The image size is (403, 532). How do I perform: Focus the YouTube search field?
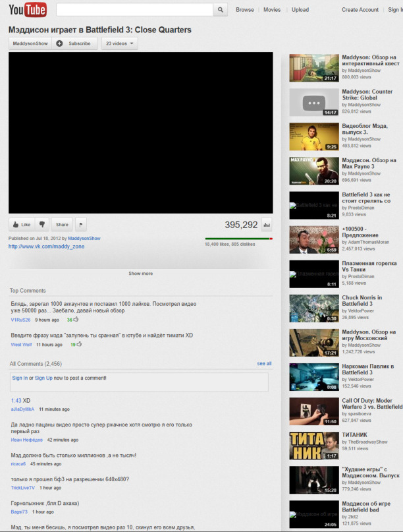click(x=134, y=10)
